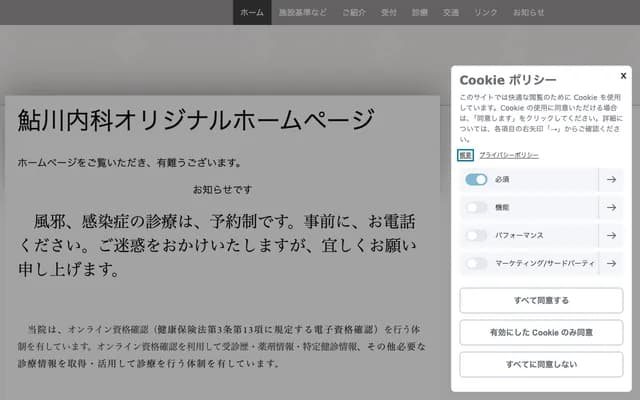Viewport: 640px width, 400px height.
Task: Navigate to 診療 page
Action: point(419,12)
